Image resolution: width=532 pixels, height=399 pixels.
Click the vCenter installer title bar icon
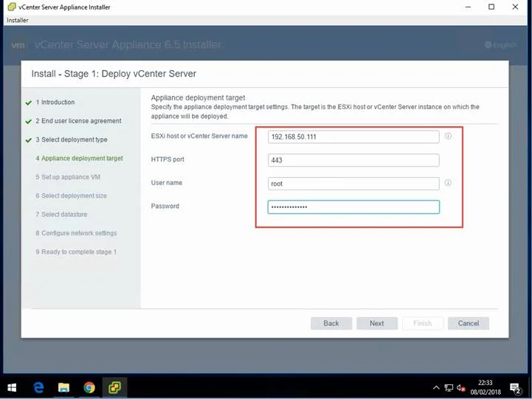[12, 7]
